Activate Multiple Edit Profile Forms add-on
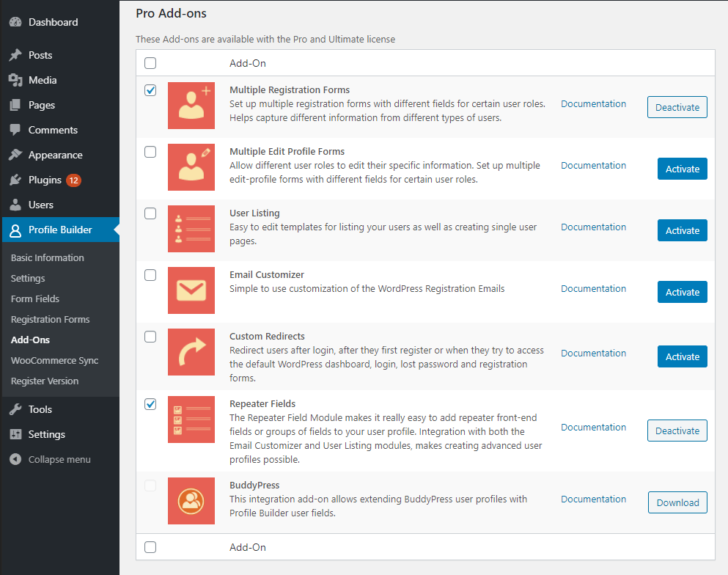This screenshot has width=728, height=575. coord(682,169)
